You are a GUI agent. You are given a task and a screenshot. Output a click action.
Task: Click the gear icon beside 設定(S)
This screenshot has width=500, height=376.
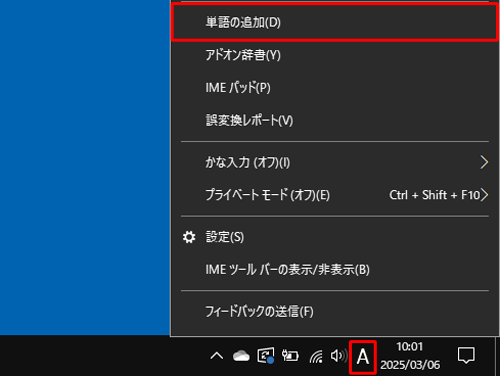pyautogui.click(x=189, y=237)
